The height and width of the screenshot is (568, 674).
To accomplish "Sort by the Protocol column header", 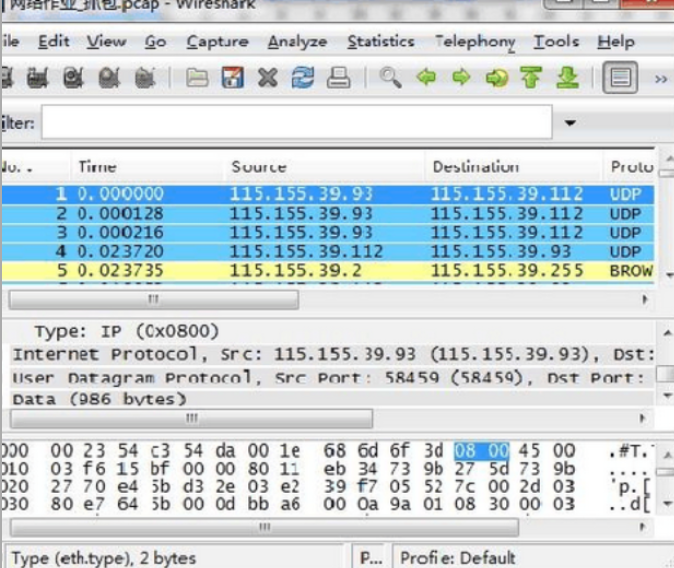I will click(x=629, y=167).
